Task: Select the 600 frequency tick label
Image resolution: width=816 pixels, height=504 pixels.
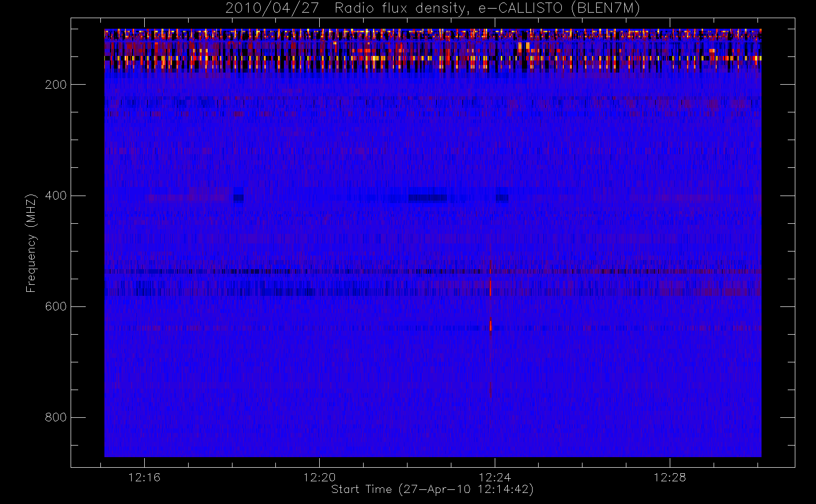Action: 55,306
